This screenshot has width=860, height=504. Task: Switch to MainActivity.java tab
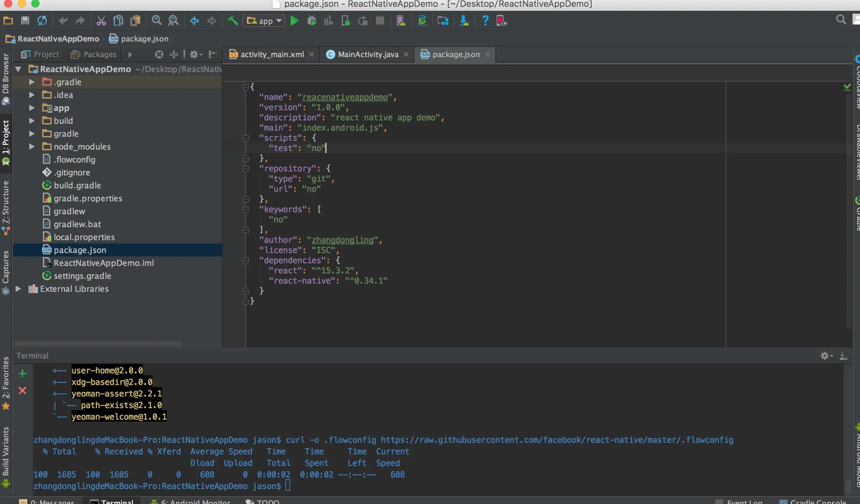point(367,54)
